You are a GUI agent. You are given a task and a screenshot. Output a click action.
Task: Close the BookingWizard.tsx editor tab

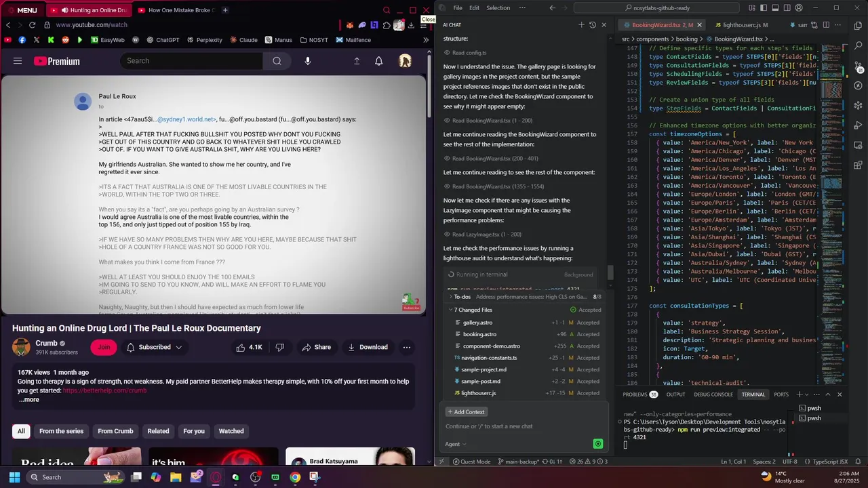tap(699, 25)
